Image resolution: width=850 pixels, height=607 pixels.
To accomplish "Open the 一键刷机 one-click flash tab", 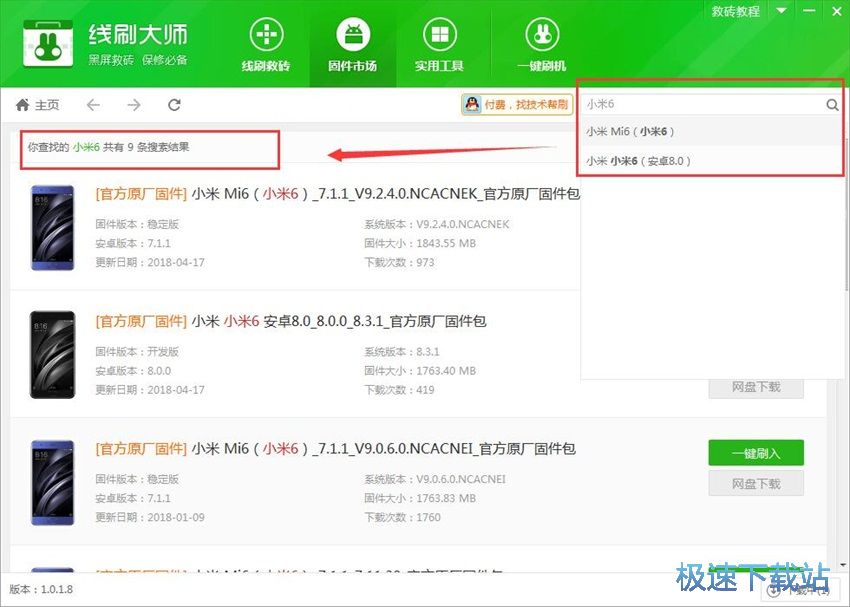I will click(542, 44).
